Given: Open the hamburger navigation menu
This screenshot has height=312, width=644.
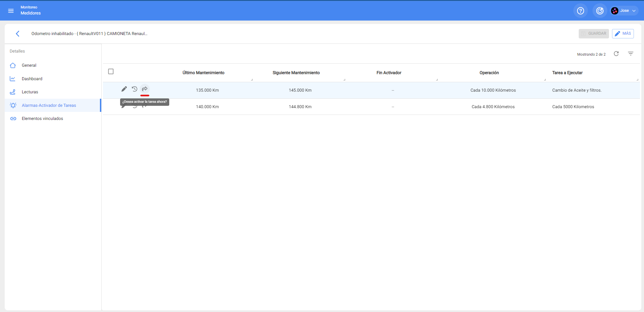Looking at the screenshot, I should (11, 11).
